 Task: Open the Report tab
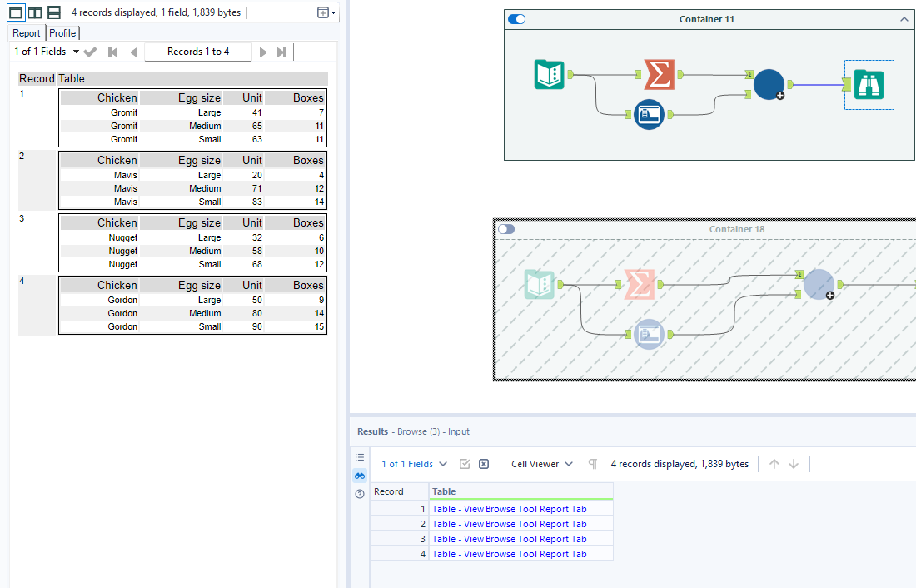coord(27,33)
